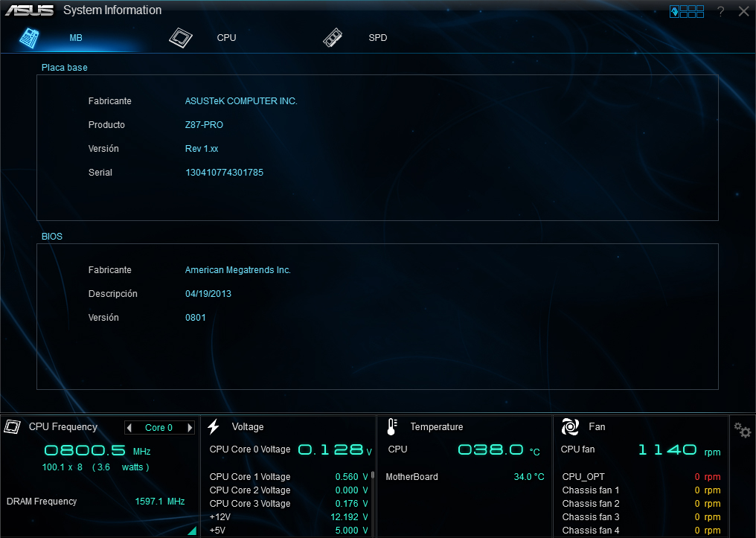Switch to the CPU tab
Image resolution: width=756 pixels, height=538 pixels.
227,38
